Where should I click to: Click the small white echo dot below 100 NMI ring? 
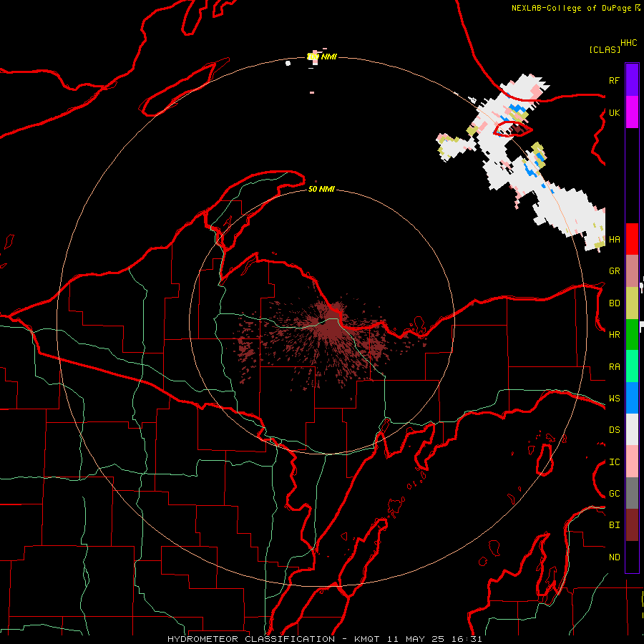(288, 63)
